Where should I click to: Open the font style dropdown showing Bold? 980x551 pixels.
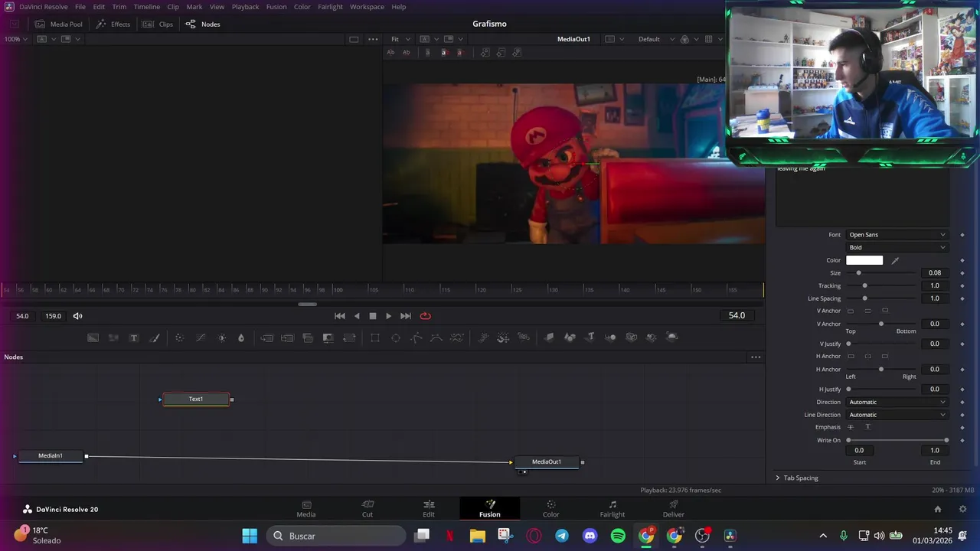[897, 247]
